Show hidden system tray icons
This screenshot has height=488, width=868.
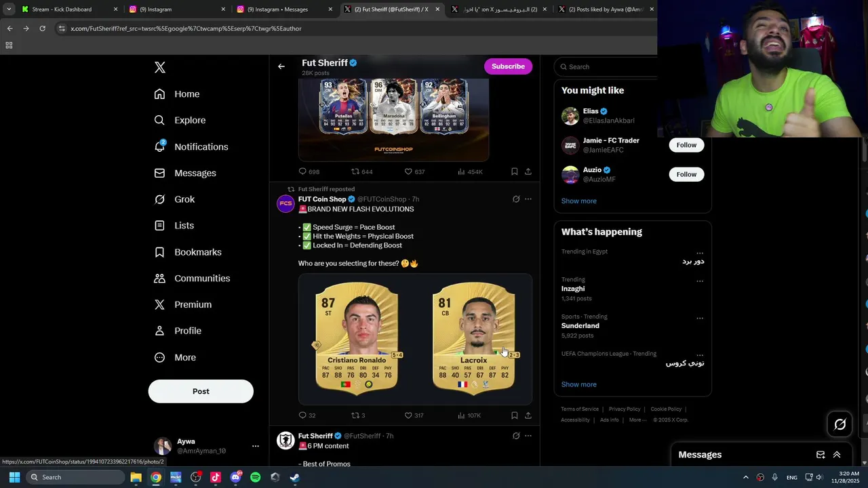pyautogui.click(x=745, y=477)
